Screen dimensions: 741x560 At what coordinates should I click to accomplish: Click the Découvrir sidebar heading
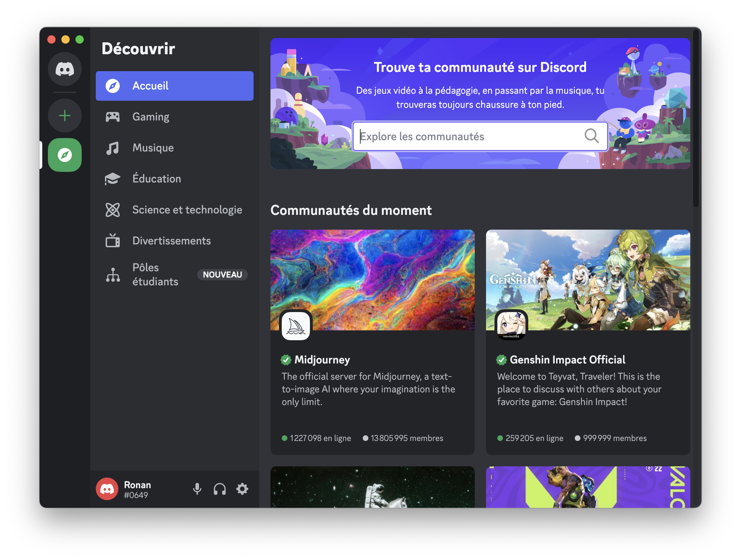coord(138,49)
